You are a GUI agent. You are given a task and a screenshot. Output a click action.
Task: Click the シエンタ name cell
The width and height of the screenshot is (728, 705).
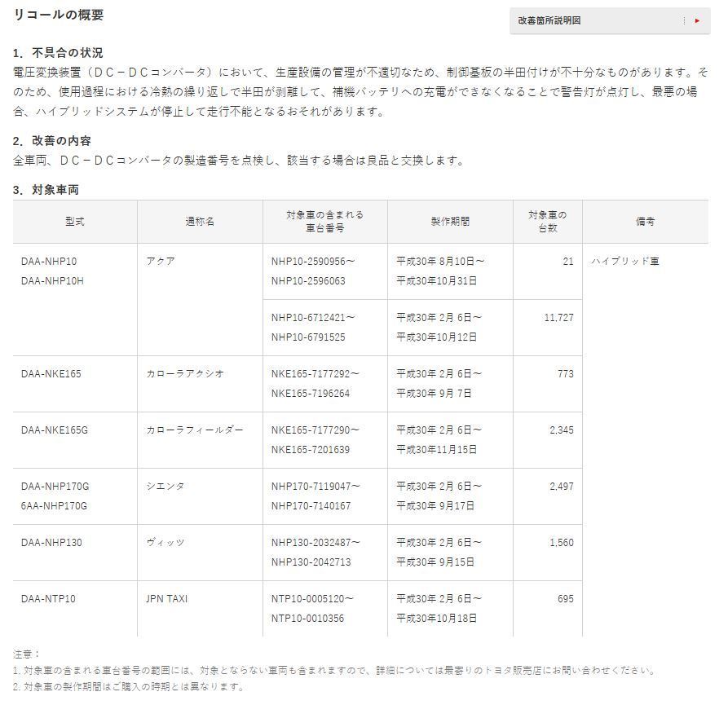pyautogui.click(x=165, y=486)
